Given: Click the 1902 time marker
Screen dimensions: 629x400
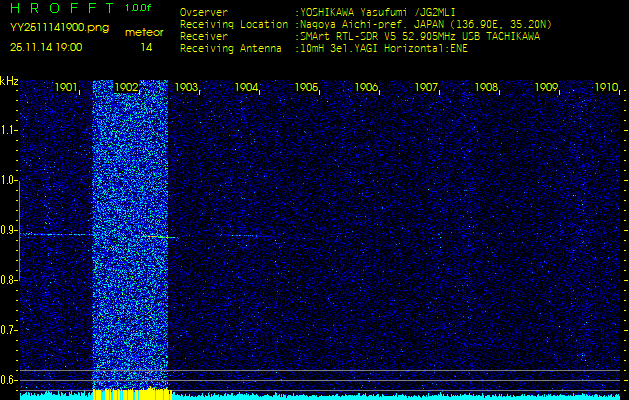Looking at the screenshot, I should 126,87.
